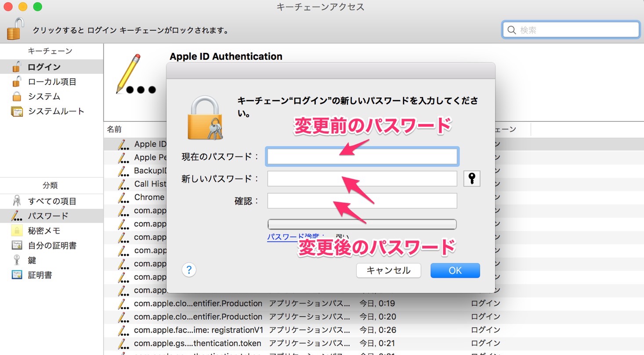Select ログイン keychain in sidebar

[x=51, y=67]
